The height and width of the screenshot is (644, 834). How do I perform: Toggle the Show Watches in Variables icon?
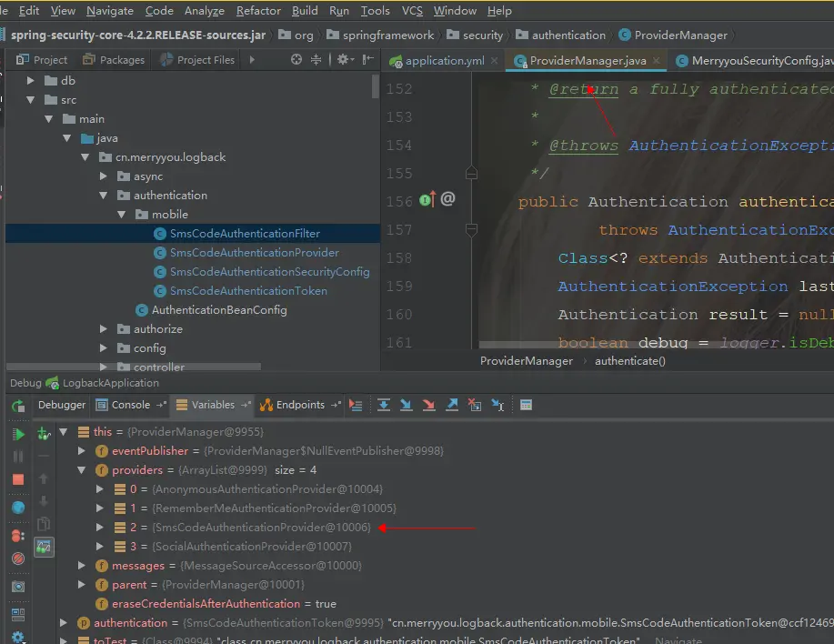[x=44, y=547]
